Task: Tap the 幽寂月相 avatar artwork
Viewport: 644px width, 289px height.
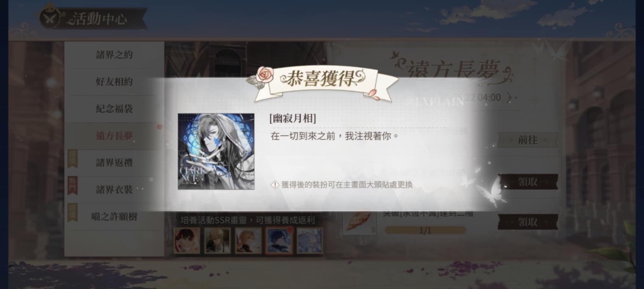Action: click(216, 151)
